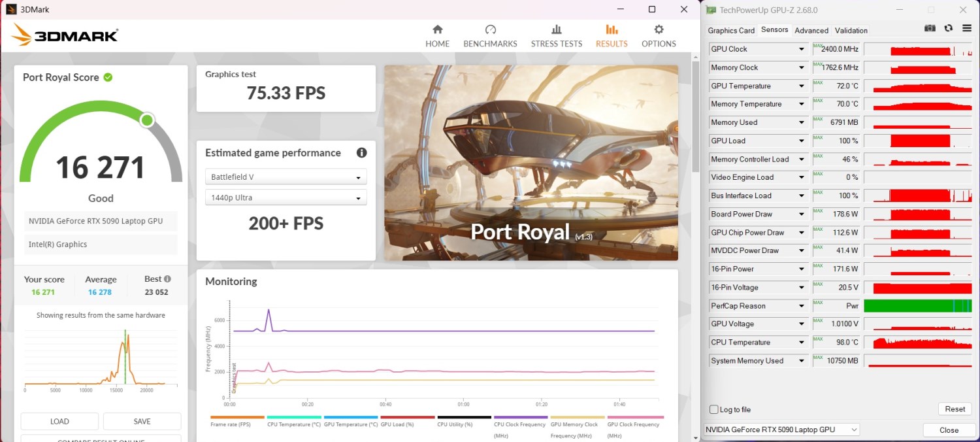The image size is (980, 442).
Task: Click the info icon next to Best score
Action: [167, 279]
